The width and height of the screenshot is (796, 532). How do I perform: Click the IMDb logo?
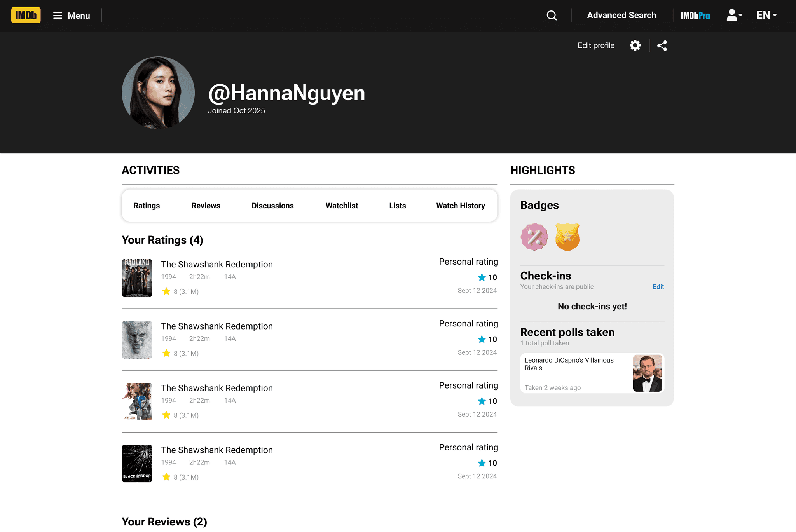point(26,16)
